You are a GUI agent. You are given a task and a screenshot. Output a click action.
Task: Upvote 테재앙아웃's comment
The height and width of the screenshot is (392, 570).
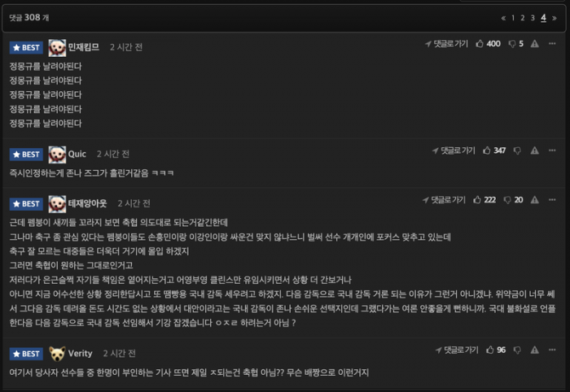477,199
